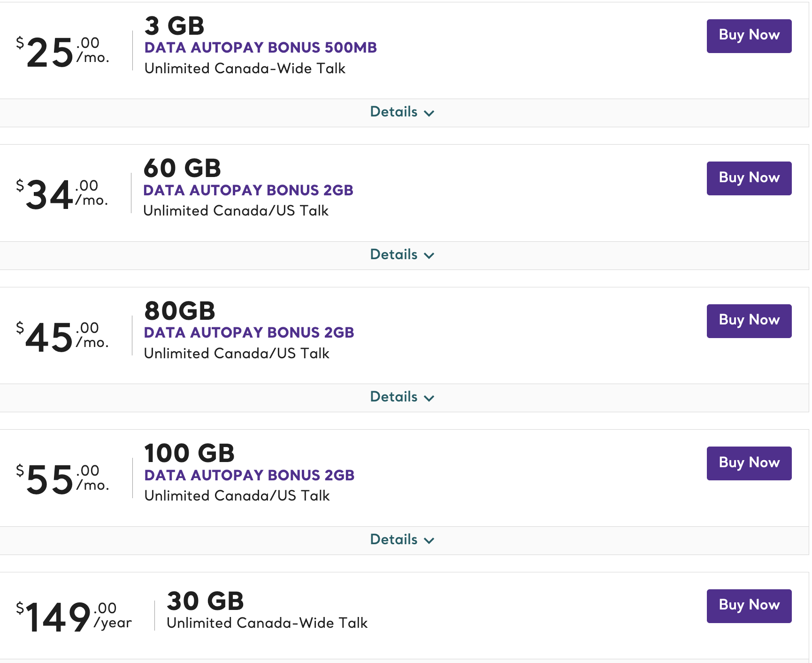Image resolution: width=812 pixels, height=663 pixels.
Task: Select the 3 GB plan title
Action: (x=174, y=27)
